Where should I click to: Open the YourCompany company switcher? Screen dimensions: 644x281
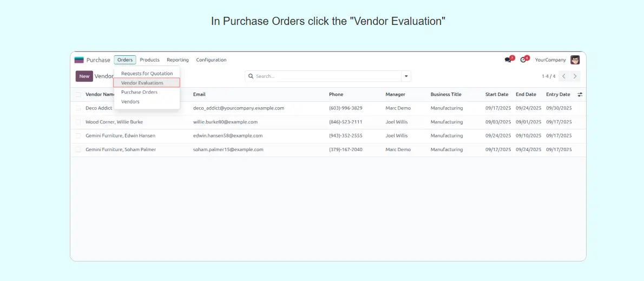click(x=550, y=60)
